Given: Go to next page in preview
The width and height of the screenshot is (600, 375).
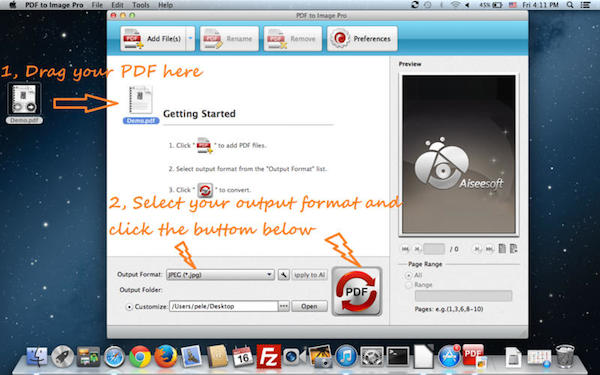Looking at the screenshot, I should pos(477,249).
